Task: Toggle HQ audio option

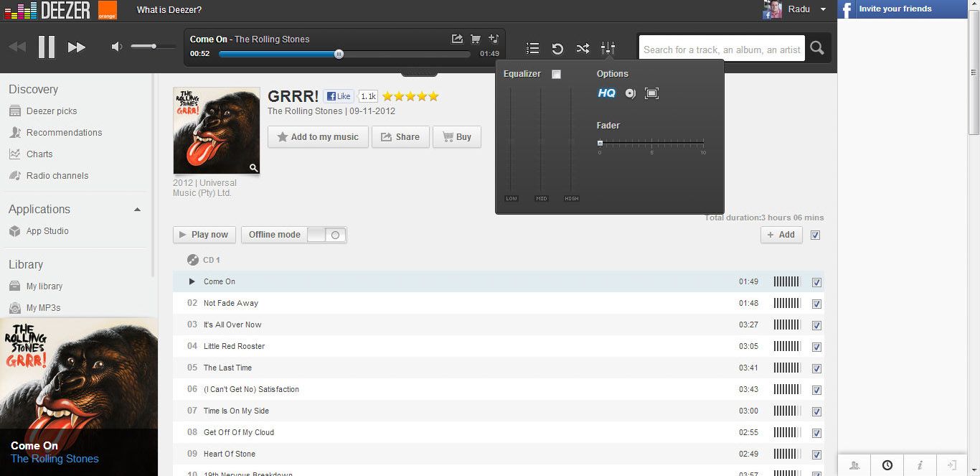Action: click(x=606, y=93)
